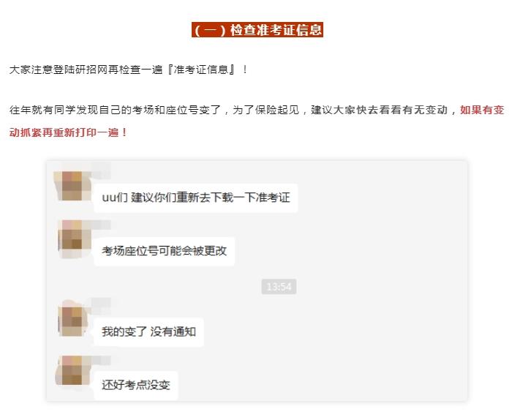Select chat bubble uu们 建议你们重新去下载一下准考证

pos(196,198)
